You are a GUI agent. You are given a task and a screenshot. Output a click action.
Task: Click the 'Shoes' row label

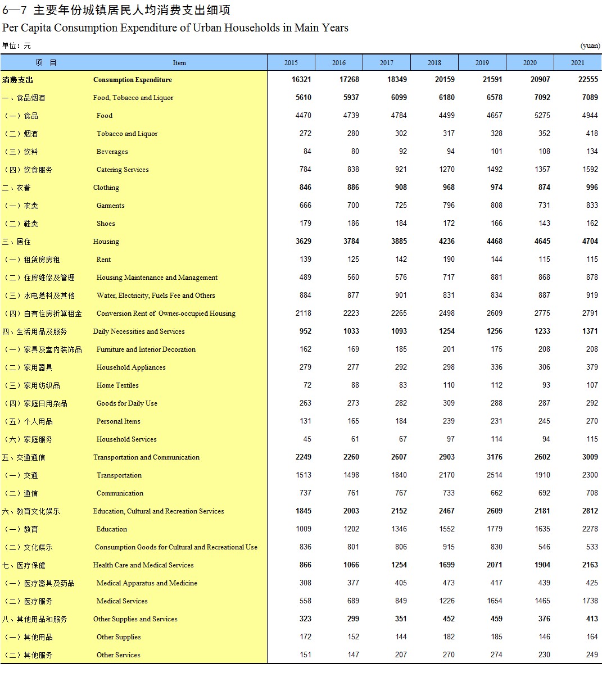point(106,224)
